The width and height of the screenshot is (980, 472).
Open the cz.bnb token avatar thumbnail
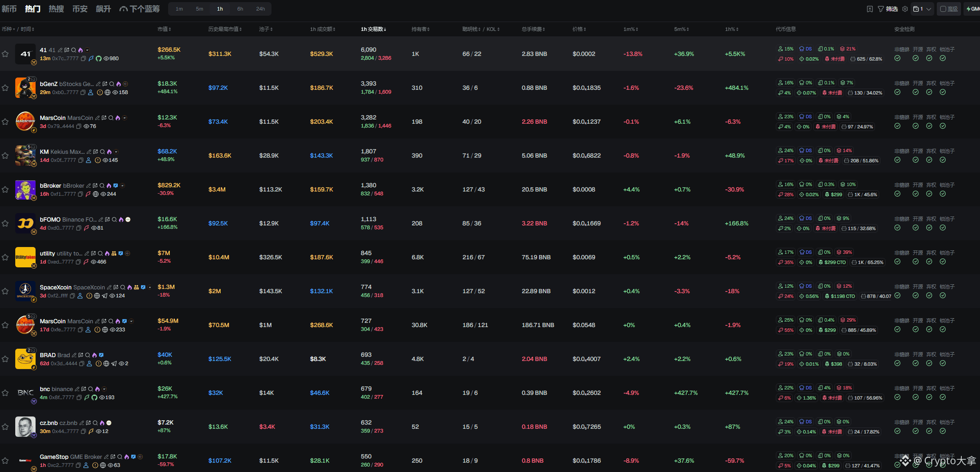25,427
